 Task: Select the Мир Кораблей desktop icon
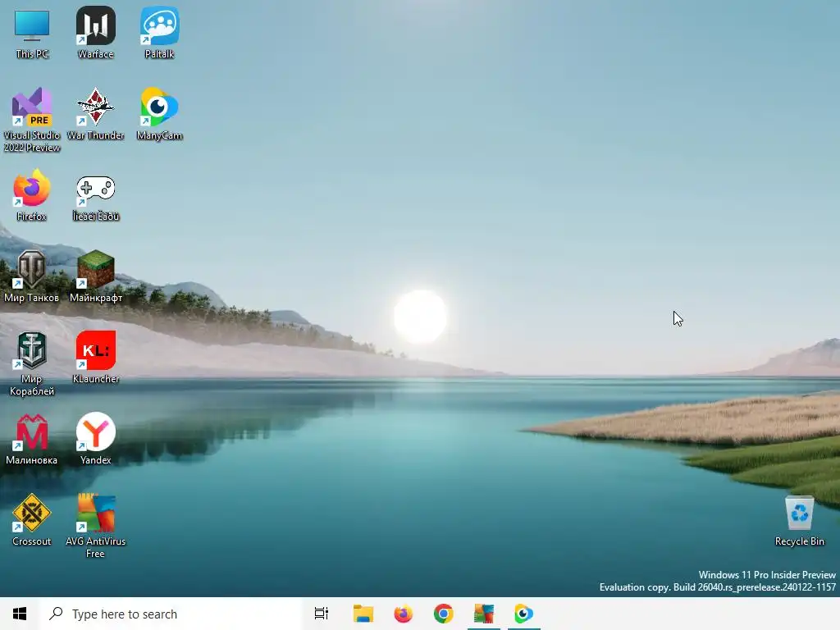pyautogui.click(x=32, y=364)
